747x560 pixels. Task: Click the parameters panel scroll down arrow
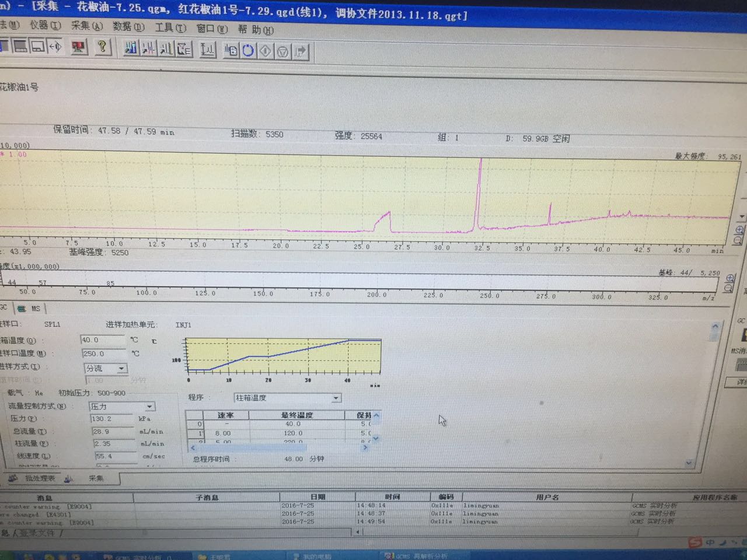689,463
